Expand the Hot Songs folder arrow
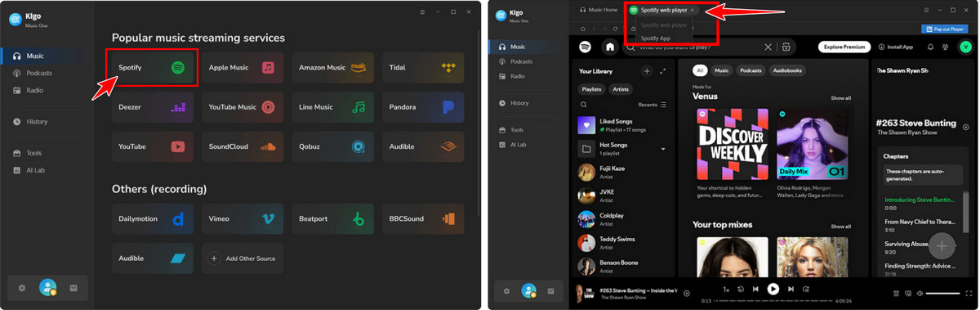This screenshot has width=980, height=310. [663, 149]
